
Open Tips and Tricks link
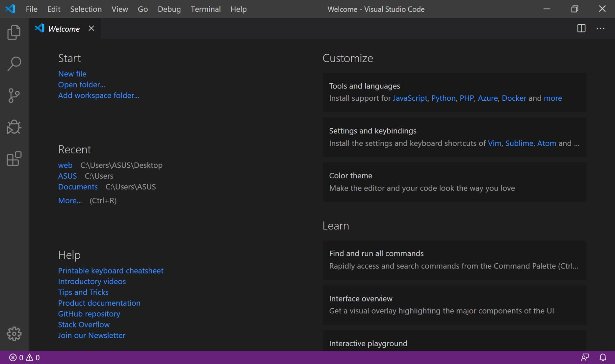pyautogui.click(x=83, y=292)
